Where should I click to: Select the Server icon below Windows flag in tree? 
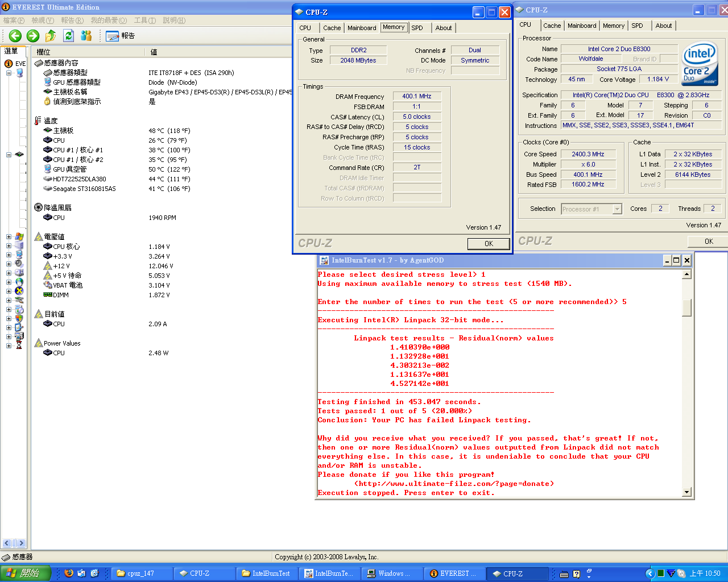click(19, 246)
